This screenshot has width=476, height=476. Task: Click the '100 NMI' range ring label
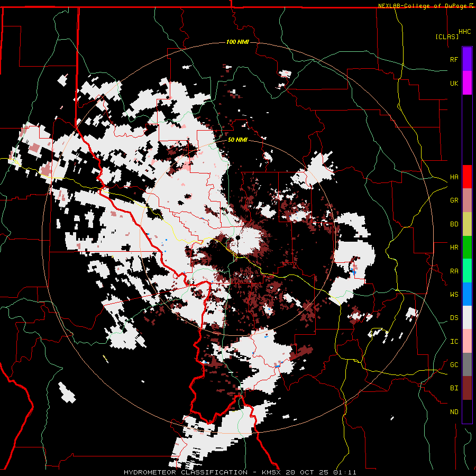(237, 42)
